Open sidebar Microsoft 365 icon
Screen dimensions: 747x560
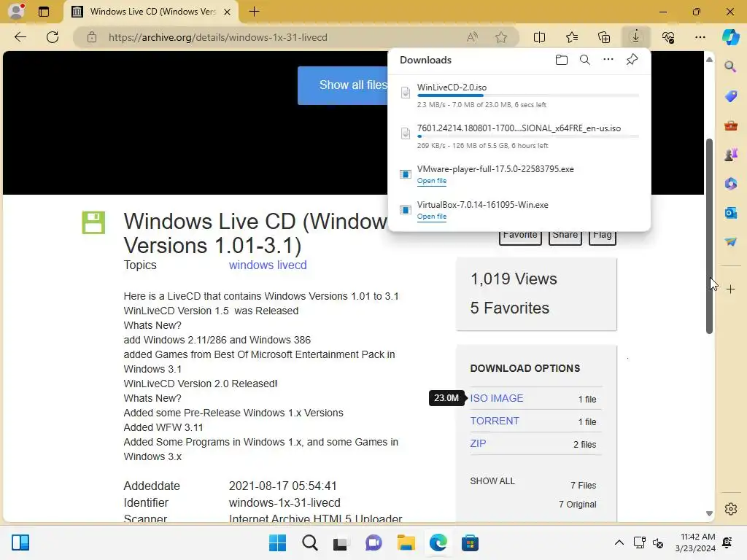pyautogui.click(x=730, y=184)
